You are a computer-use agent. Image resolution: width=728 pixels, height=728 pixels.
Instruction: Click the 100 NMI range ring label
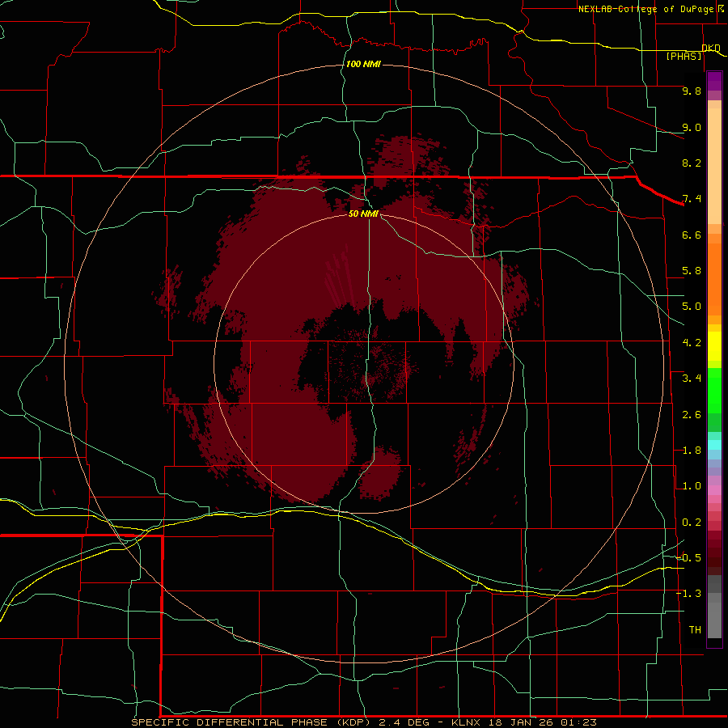click(x=363, y=64)
